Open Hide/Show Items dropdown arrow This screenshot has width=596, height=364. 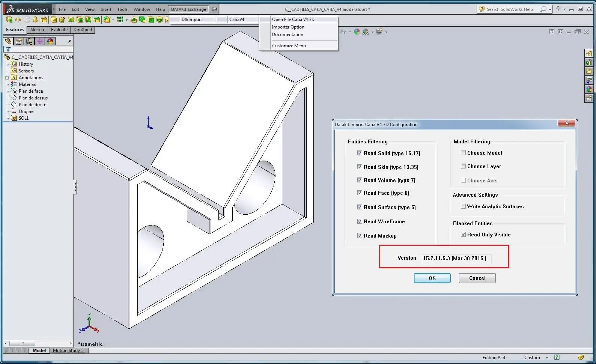350,32
